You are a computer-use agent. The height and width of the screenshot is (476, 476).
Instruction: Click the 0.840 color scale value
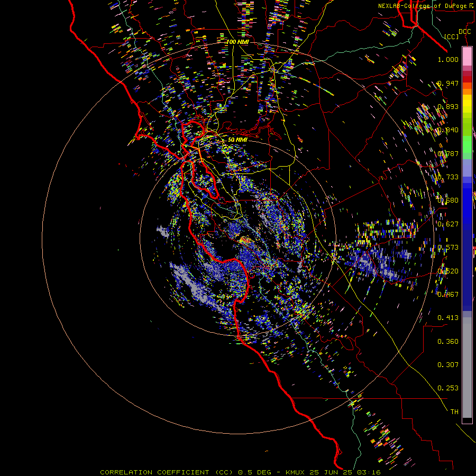448,130
